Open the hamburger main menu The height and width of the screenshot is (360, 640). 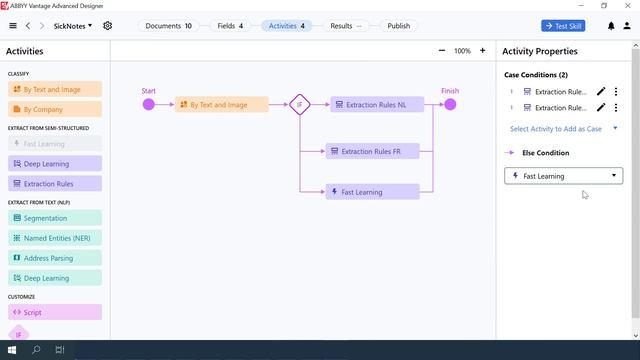13,26
